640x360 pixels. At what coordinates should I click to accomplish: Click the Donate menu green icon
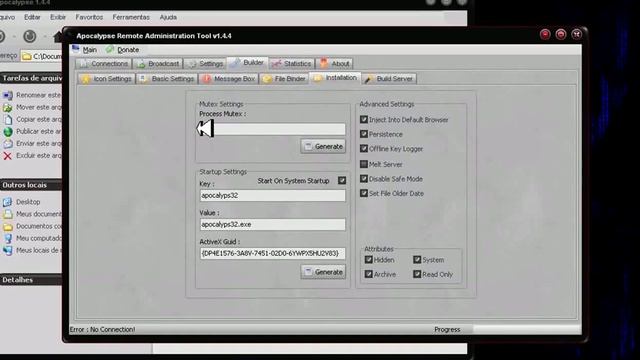110,49
